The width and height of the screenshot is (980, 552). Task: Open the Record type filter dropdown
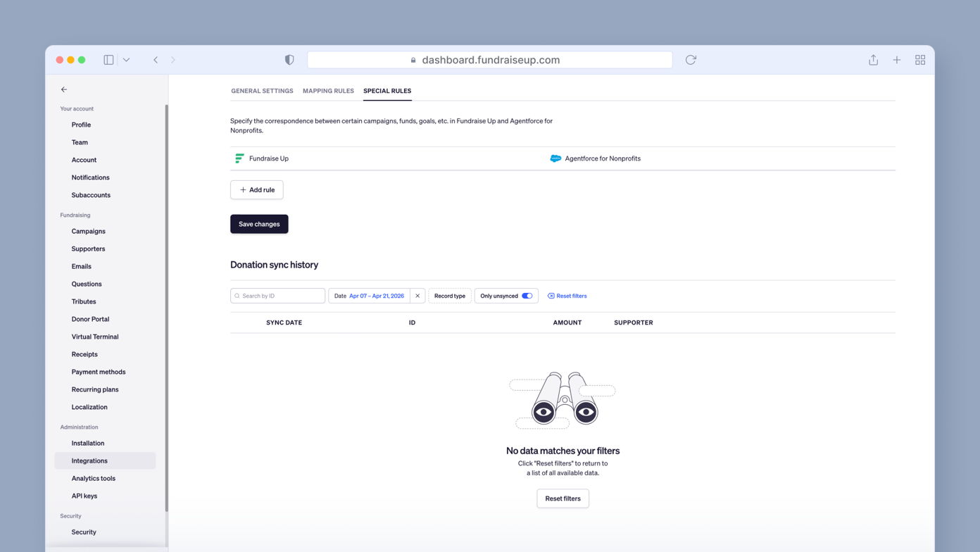[x=450, y=296]
